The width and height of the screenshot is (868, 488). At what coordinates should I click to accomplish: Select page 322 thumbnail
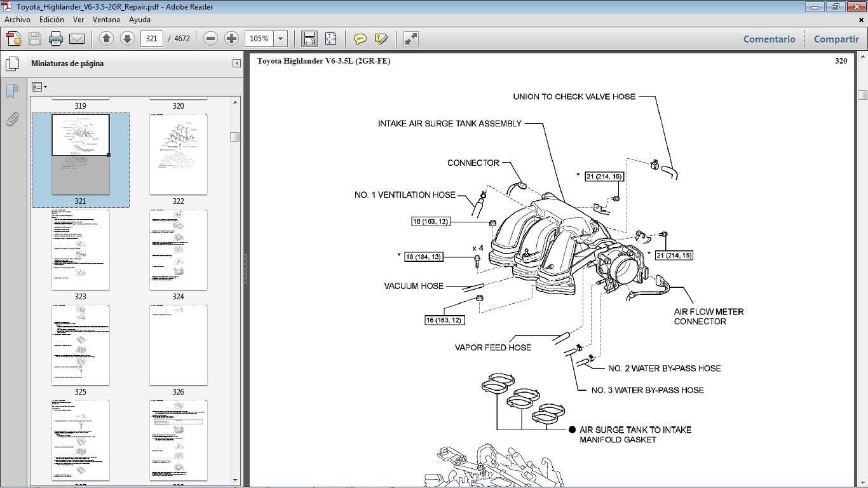(x=178, y=154)
